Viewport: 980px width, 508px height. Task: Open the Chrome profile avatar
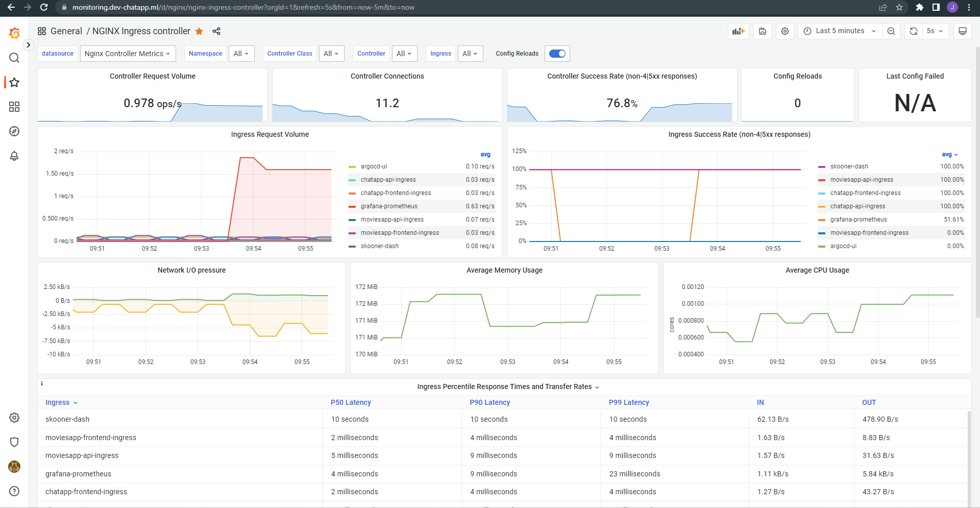952,7
